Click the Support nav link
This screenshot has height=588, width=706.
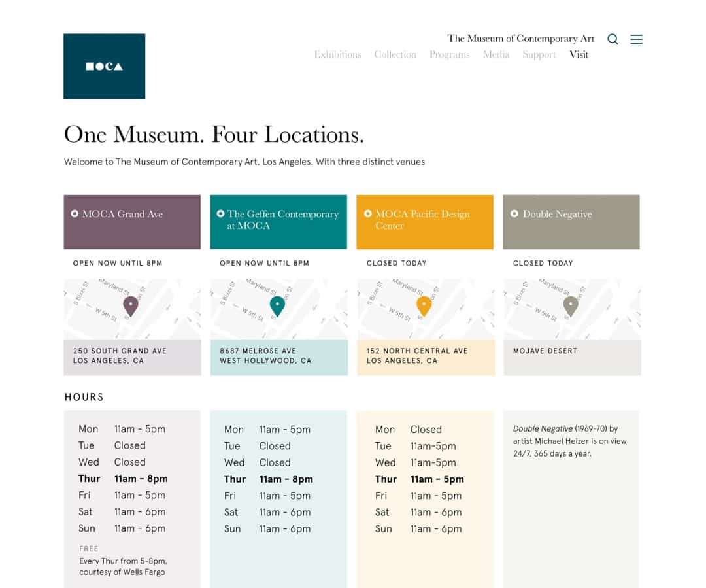tap(539, 54)
